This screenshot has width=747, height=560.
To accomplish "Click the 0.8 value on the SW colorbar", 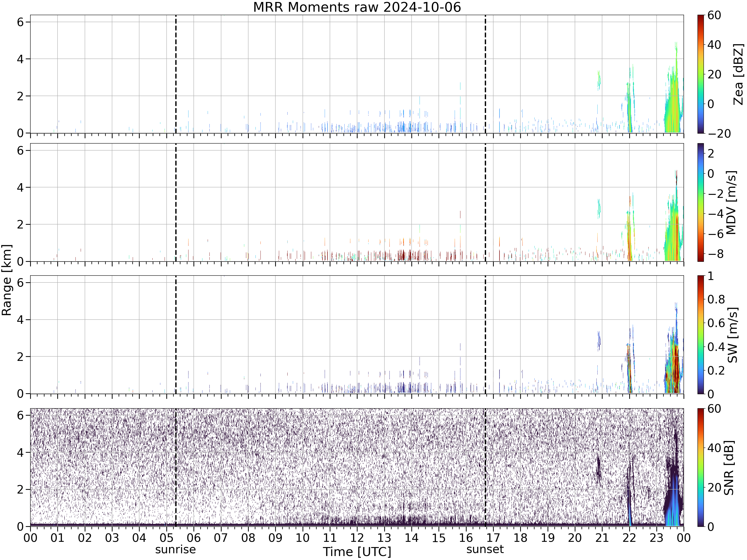I will pyautogui.click(x=716, y=299).
